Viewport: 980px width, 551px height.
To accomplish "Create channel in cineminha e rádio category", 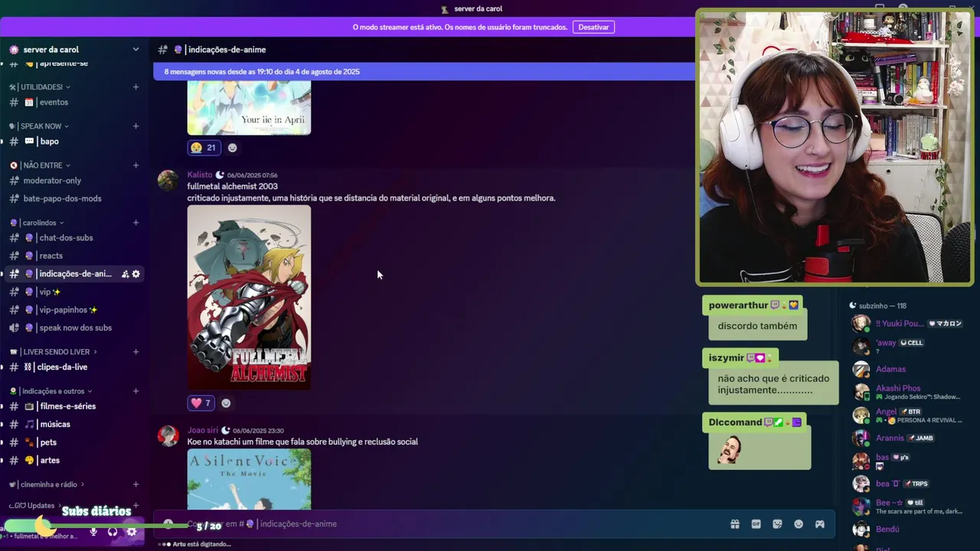I will 136,484.
